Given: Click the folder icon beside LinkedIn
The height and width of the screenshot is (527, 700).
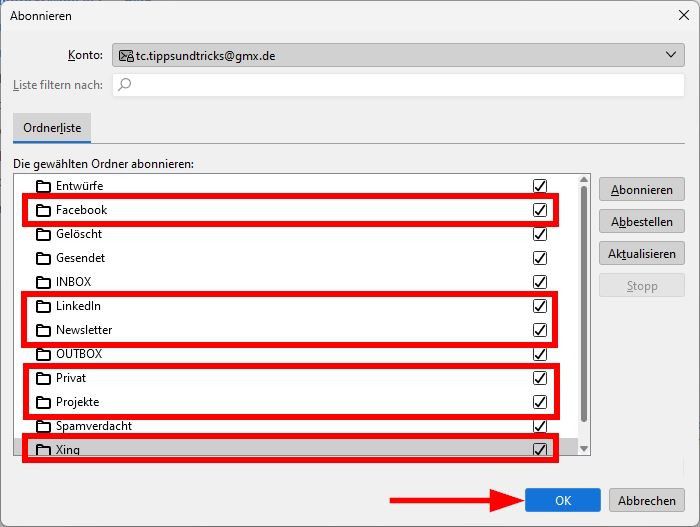Looking at the screenshot, I should (43, 306).
